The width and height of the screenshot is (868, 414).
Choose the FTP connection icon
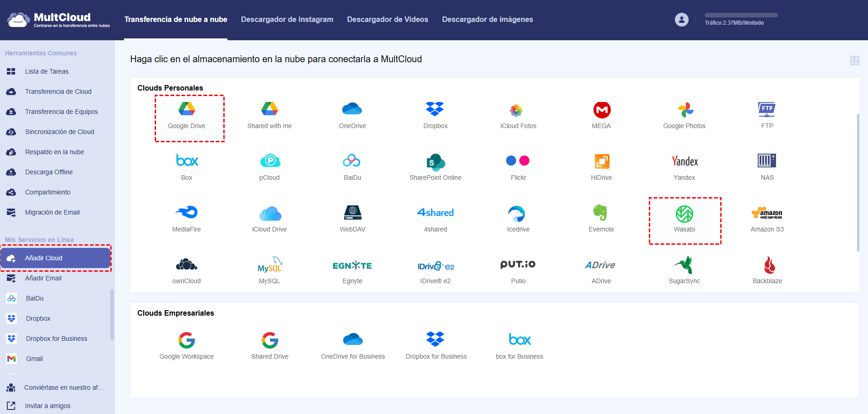767,109
